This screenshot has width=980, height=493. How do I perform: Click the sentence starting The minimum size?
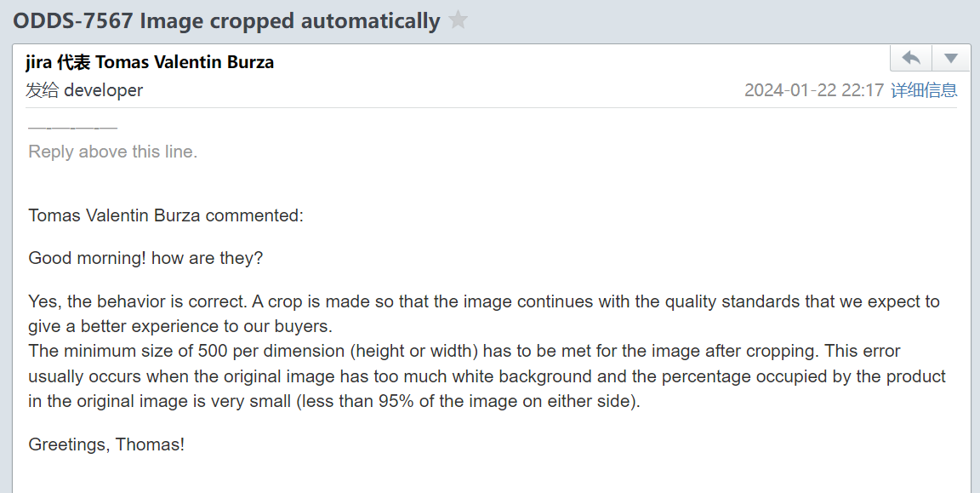[487, 376]
